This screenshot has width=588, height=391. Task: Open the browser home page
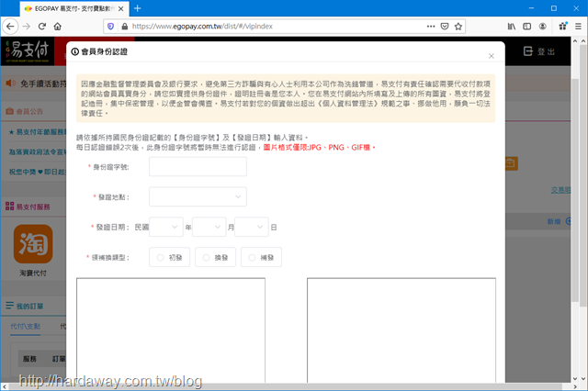57,27
